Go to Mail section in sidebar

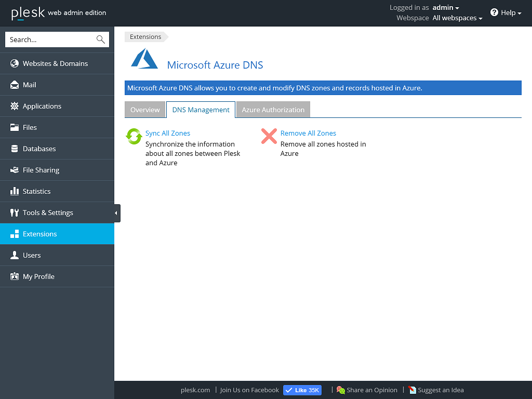point(30,85)
